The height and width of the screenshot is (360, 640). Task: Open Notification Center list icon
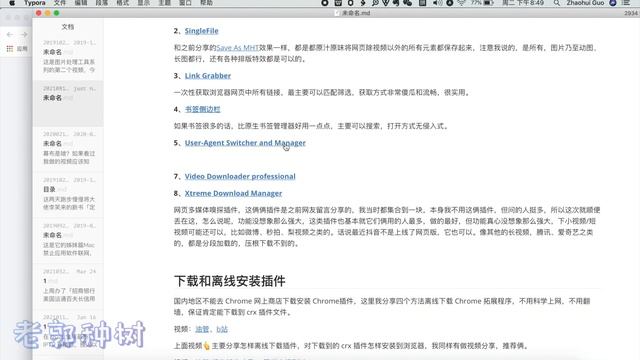[626, 3]
